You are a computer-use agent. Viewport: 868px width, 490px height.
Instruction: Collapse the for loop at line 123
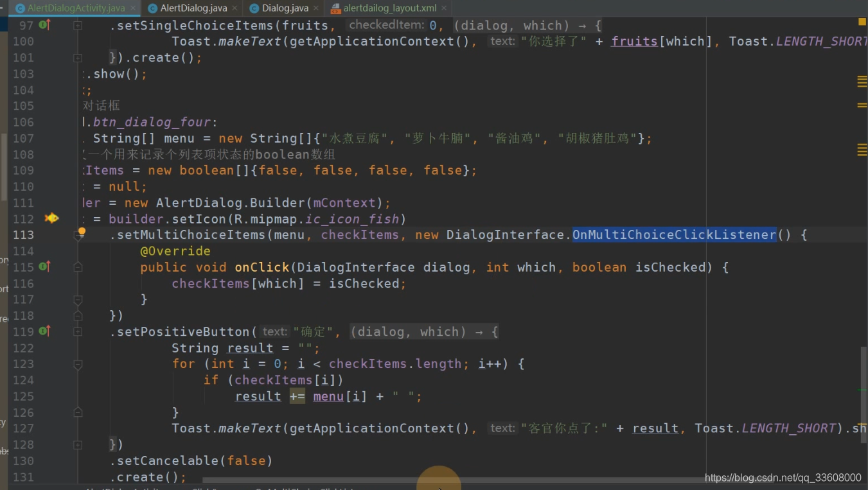(78, 364)
